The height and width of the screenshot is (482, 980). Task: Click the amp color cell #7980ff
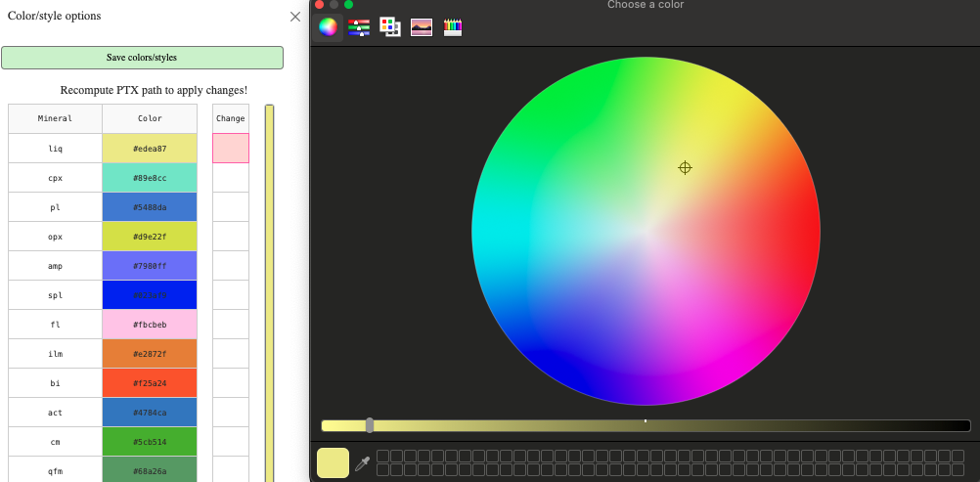point(150,266)
